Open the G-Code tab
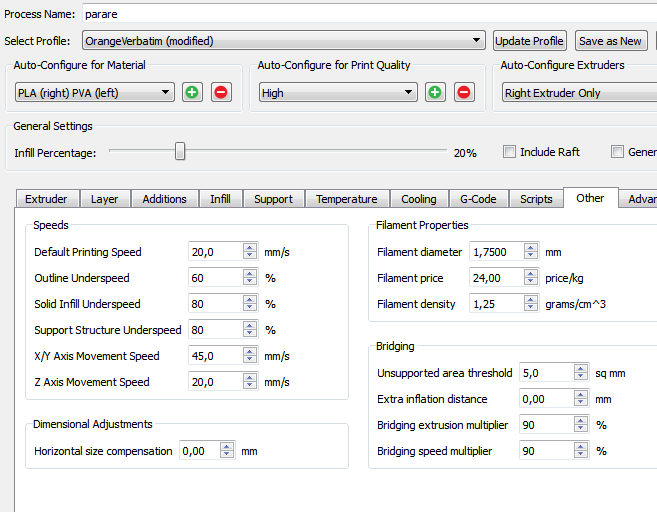 pos(477,199)
